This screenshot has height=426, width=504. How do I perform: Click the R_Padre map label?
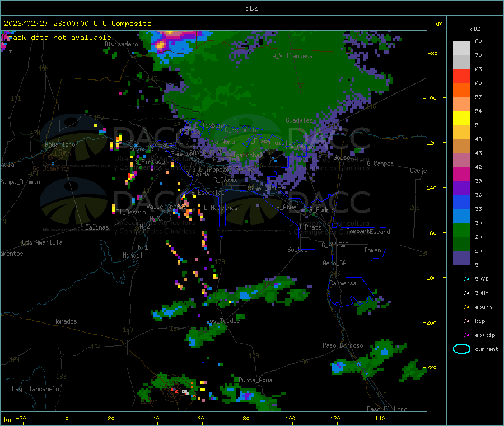tap(321, 210)
